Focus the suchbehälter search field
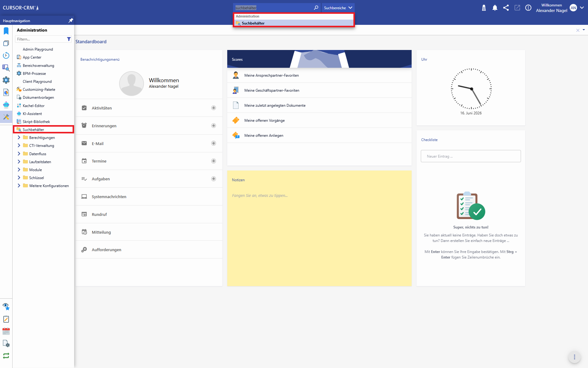Image resolution: width=588 pixels, height=368 pixels. [x=273, y=8]
